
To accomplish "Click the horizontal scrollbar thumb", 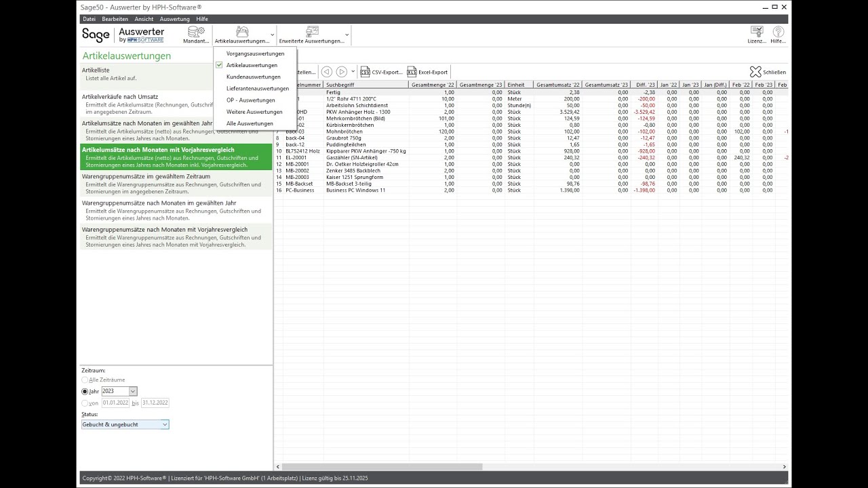I will coord(382,466).
